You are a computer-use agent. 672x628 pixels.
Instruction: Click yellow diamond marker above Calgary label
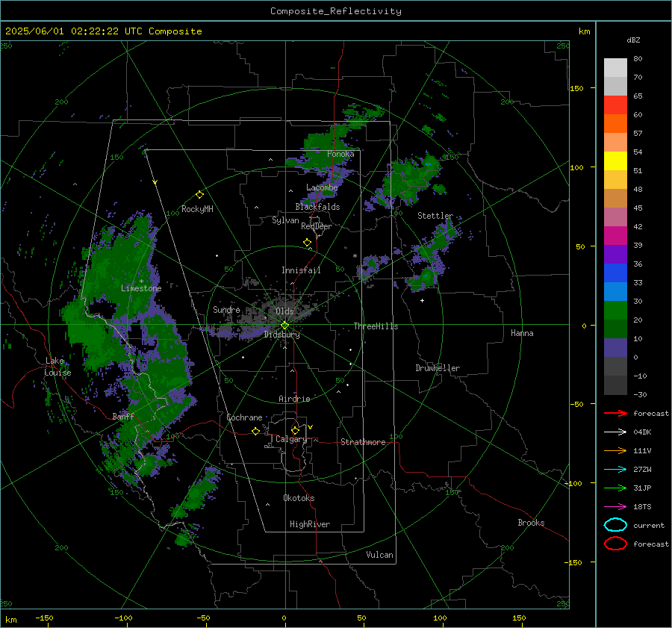point(295,430)
